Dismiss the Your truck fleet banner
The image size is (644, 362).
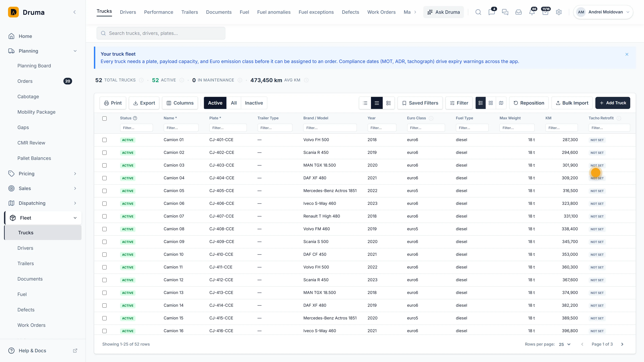point(627,54)
